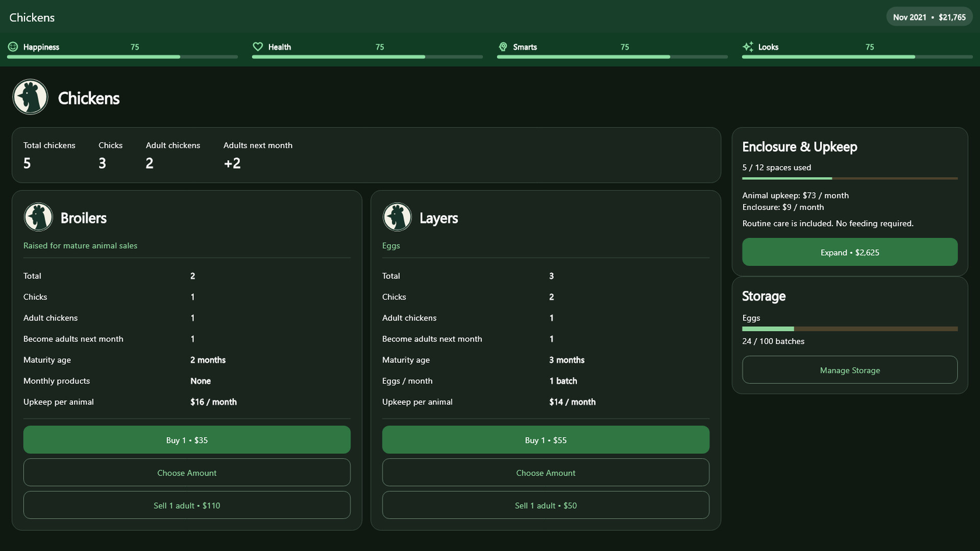Open Manage Storage
980x551 pixels.
click(850, 370)
